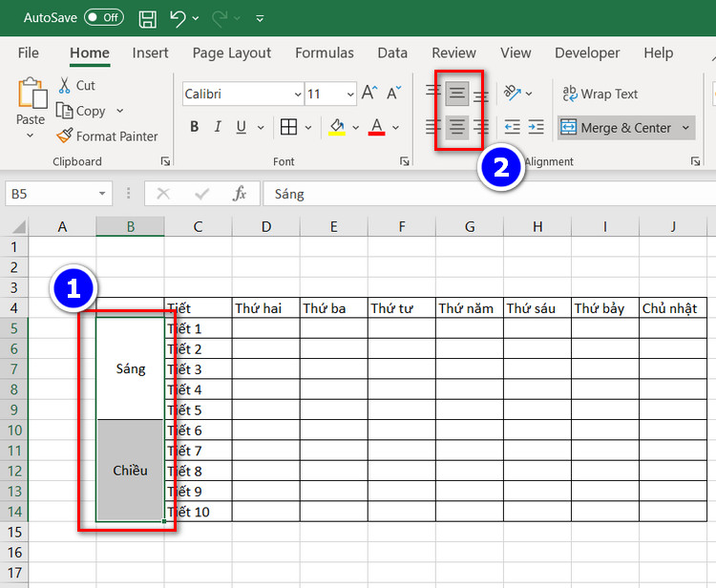The height and width of the screenshot is (588, 716).
Task: Click formula bar Cancel X icon
Action: pos(163,194)
